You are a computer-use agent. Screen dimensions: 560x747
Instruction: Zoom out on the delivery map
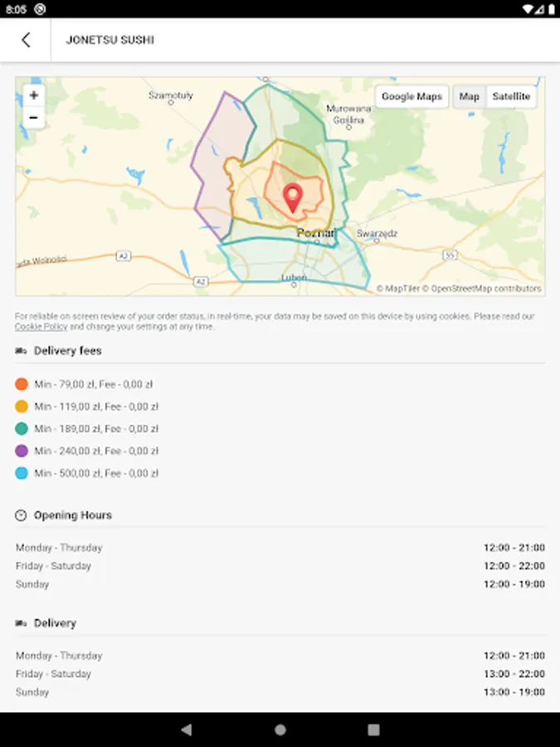point(34,117)
